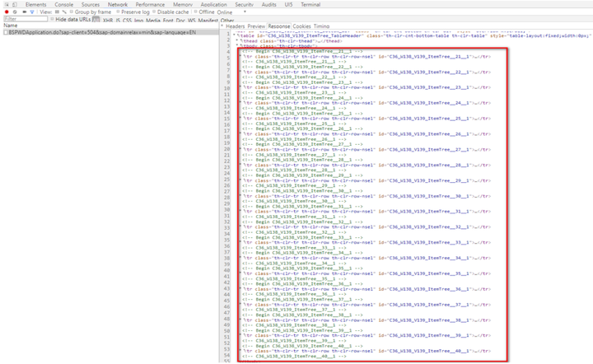Toggle the blue filter funnel icon

(x=32, y=12)
